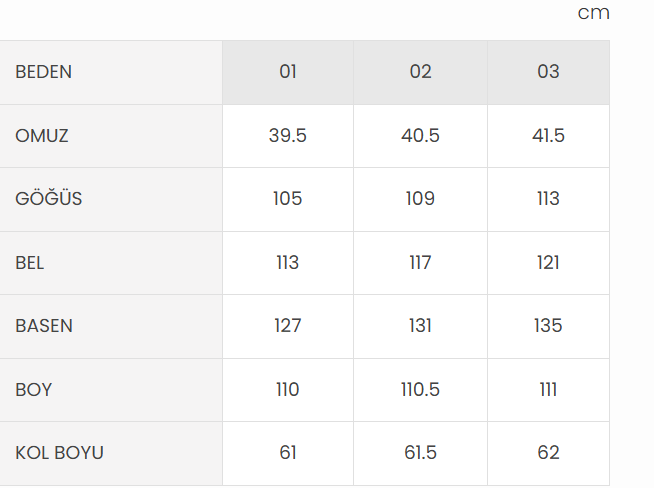Select the 117 value in BEL row

coord(420,263)
